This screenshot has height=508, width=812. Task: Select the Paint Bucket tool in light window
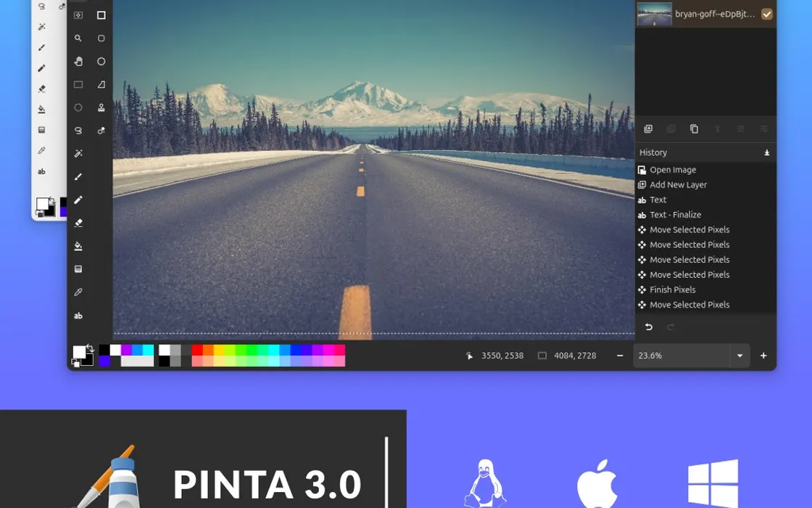[42, 110]
